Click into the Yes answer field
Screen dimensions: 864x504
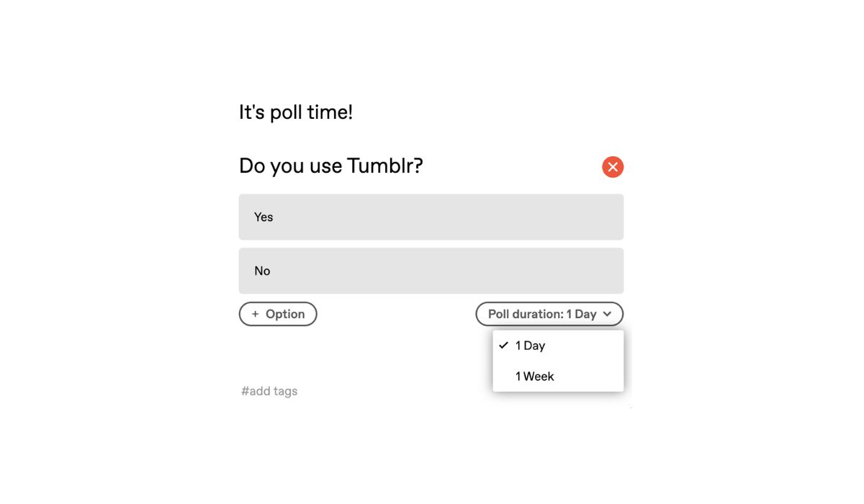(x=431, y=217)
